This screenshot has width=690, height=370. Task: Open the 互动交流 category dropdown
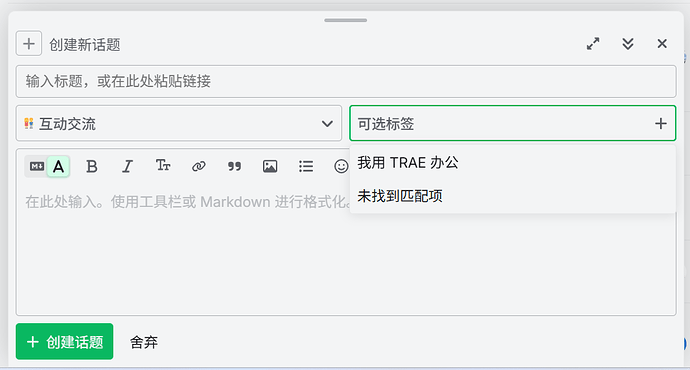click(179, 124)
